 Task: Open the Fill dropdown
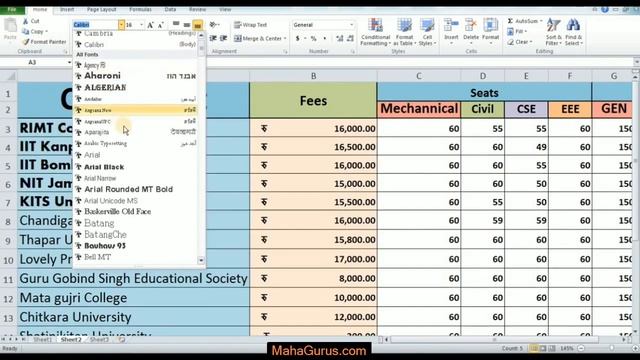tap(518, 31)
